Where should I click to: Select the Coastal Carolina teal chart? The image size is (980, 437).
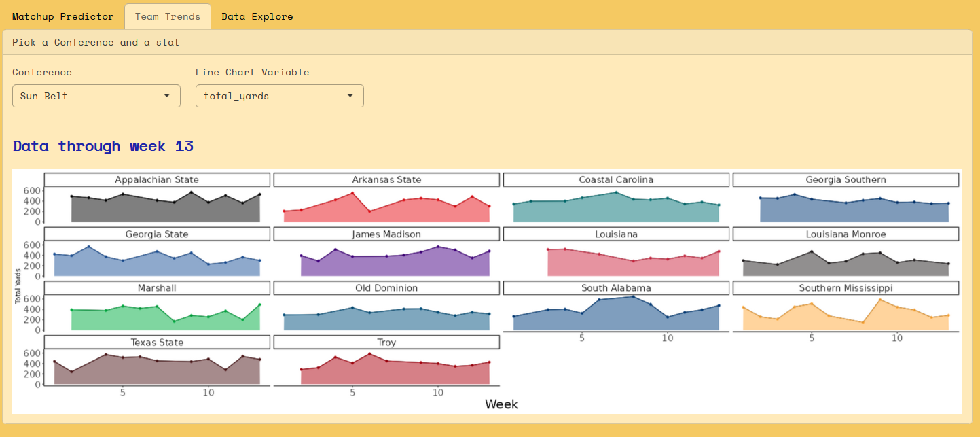point(616,211)
